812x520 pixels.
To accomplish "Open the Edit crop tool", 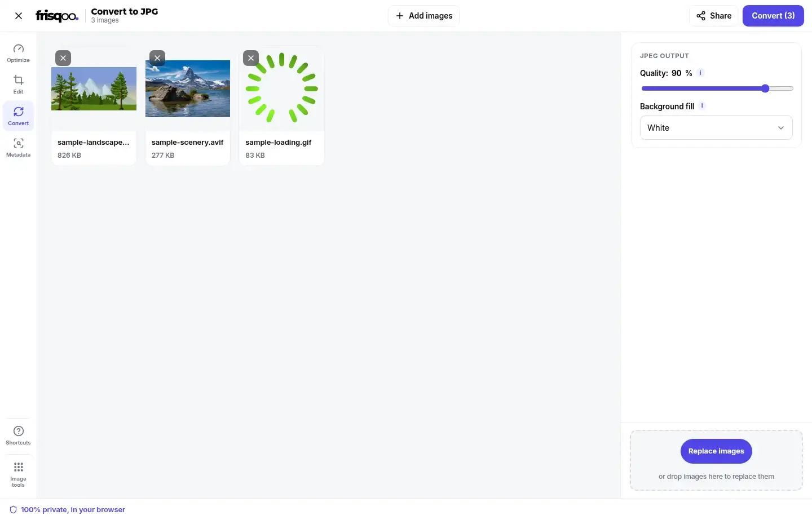I will 19,85.
